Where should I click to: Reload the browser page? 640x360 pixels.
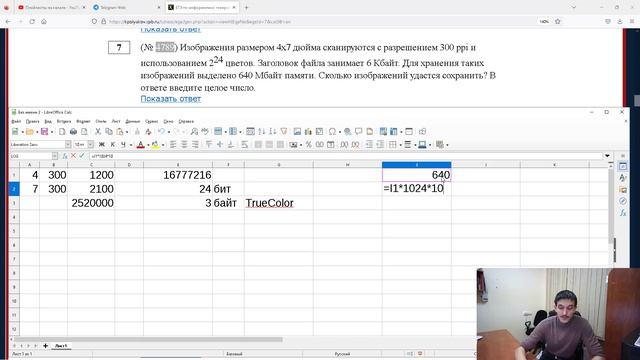32,22
